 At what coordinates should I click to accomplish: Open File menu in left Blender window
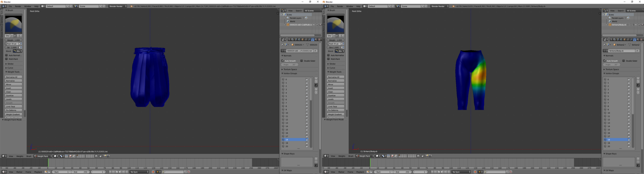[10, 6]
